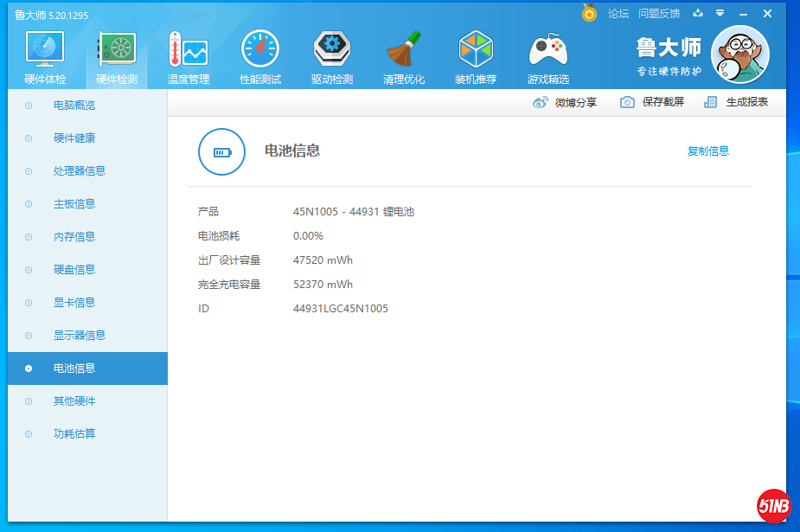This screenshot has height=532, width=800.
Task: Click the 保存截屏 button
Action: pyautogui.click(x=653, y=102)
